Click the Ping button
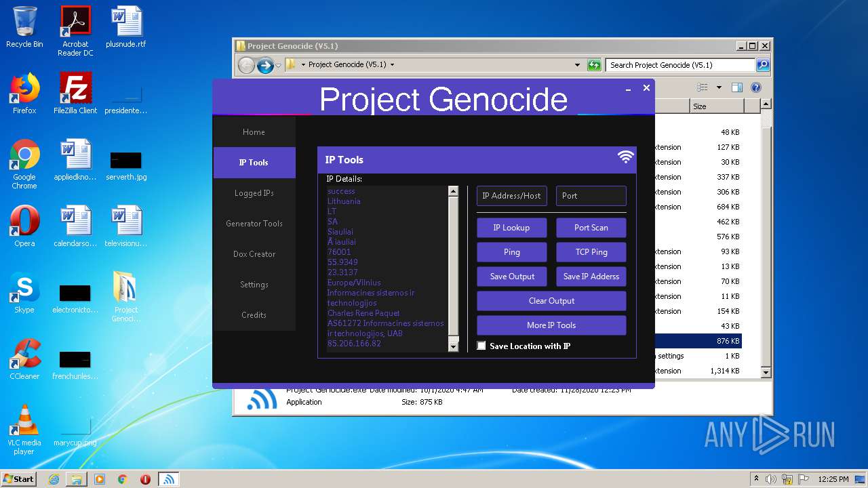Screen dimensions: 868x488 (512, 252)
